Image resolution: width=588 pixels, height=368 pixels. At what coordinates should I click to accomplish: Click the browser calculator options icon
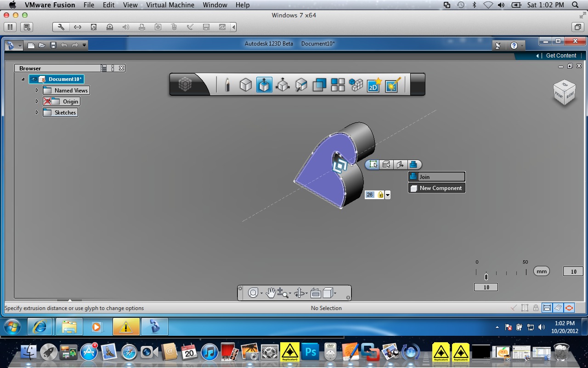(104, 68)
